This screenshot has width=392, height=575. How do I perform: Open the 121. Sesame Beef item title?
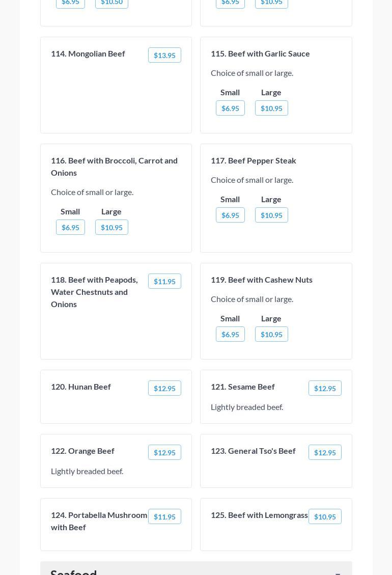coord(243,387)
